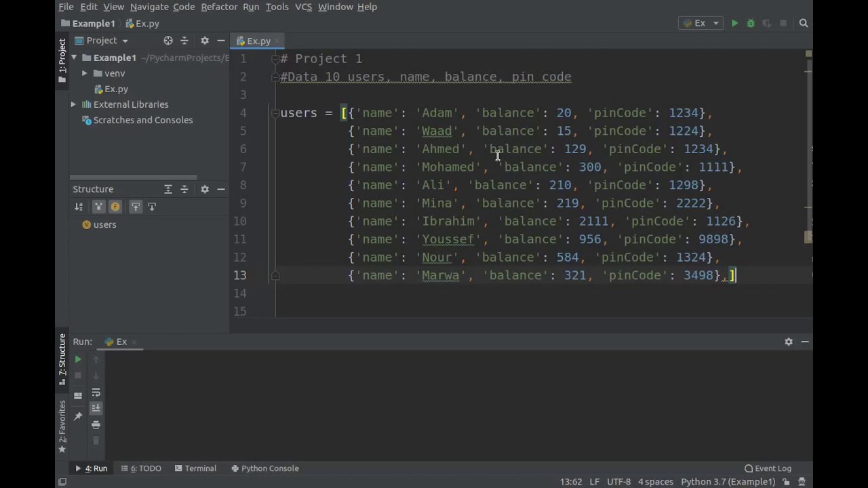Image resolution: width=868 pixels, height=488 pixels.
Task: Toggle Sort Alphabetically in Structure toolbar
Action: pyautogui.click(x=79, y=207)
